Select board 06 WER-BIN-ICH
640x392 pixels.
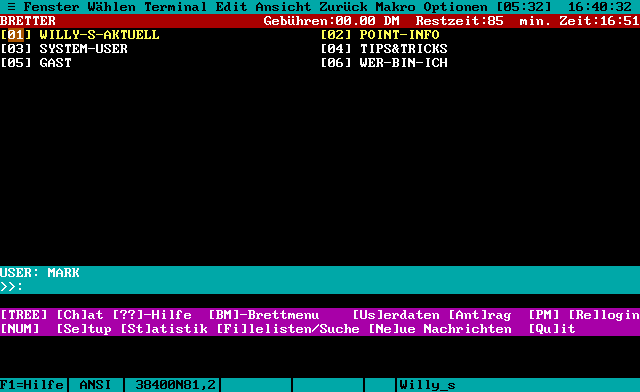pyautogui.click(x=384, y=63)
